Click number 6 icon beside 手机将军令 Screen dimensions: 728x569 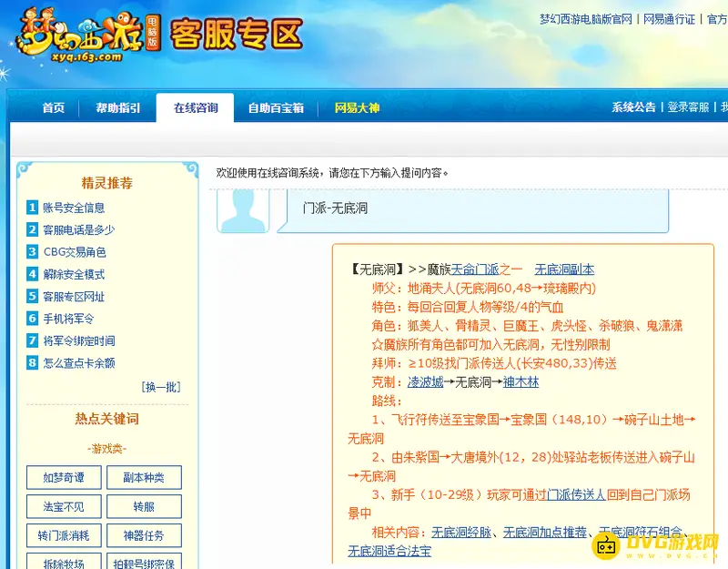click(x=32, y=318)
